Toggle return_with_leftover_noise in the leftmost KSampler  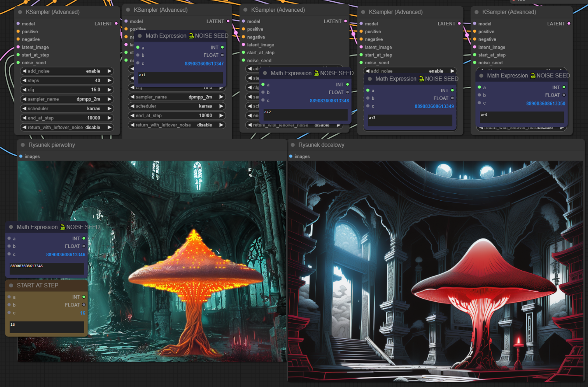click(67, 128)
